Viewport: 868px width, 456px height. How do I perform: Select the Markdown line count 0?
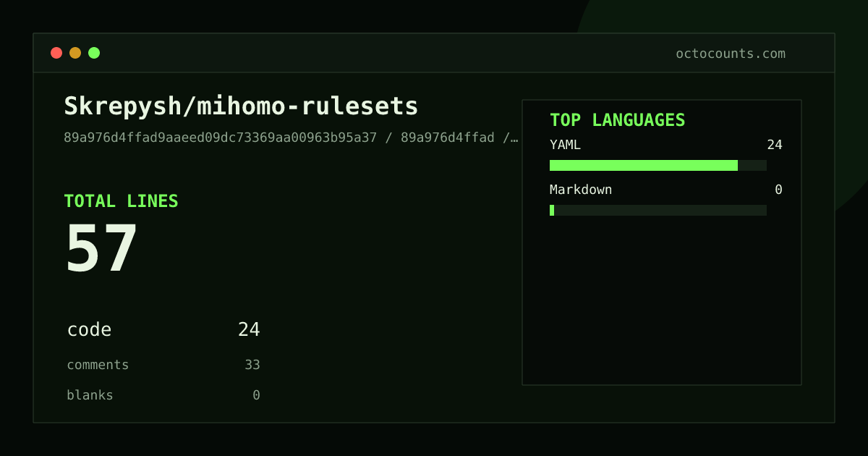click(x=778, y=190)
